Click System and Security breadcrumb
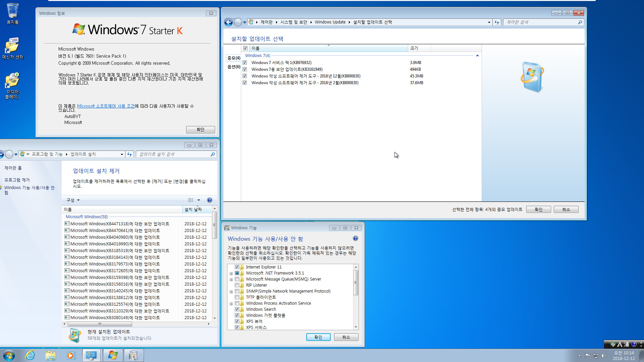644x362 pixels. point(294,22)
